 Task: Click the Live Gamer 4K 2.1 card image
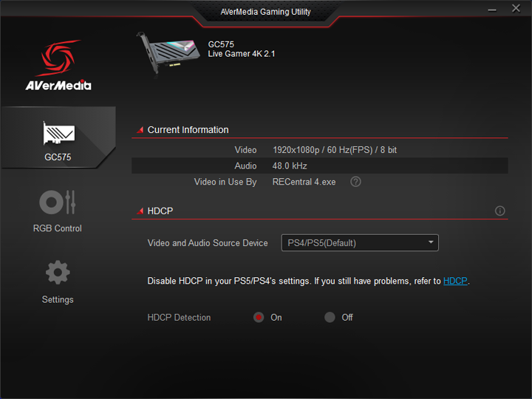point(168,53)
